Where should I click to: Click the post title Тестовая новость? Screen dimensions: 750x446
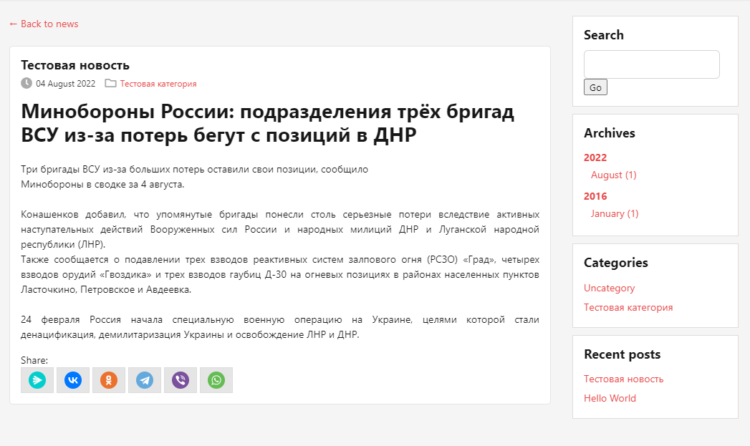[x=75, y=65]
